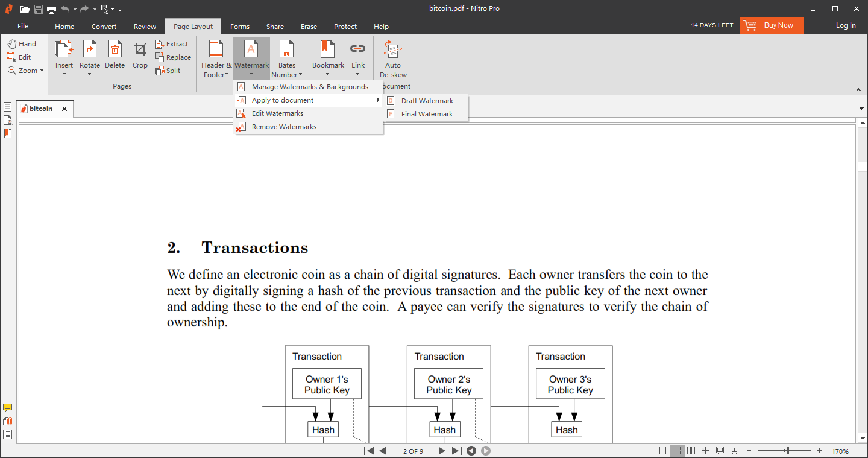
Task: Switch to facing pages view
Action: pyautogui.click(x=691, y=451)
